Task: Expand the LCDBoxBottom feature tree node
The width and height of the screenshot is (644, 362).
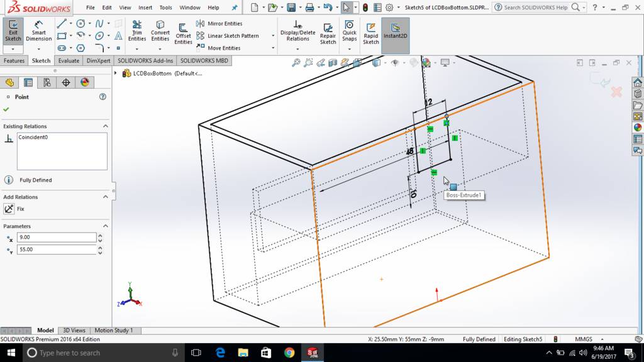Action: pos(116,74)
